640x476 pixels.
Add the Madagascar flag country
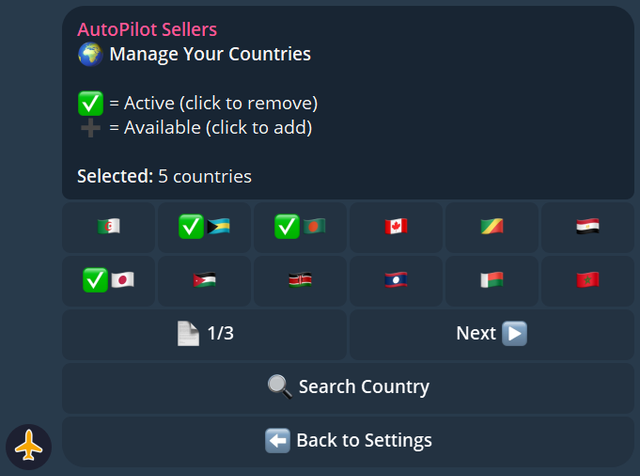[x=492, y=281]
